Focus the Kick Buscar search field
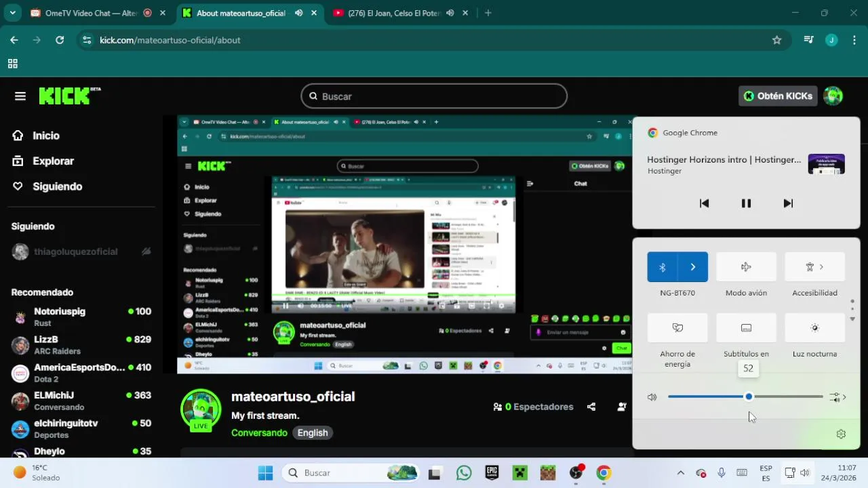Screen dimensions: 868x488 (434, 96)
